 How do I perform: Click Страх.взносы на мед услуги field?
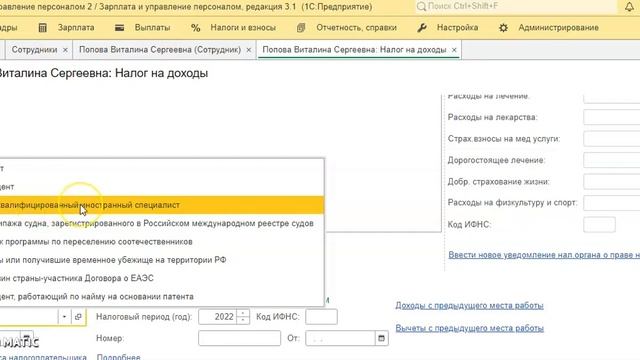click(612, 139)
